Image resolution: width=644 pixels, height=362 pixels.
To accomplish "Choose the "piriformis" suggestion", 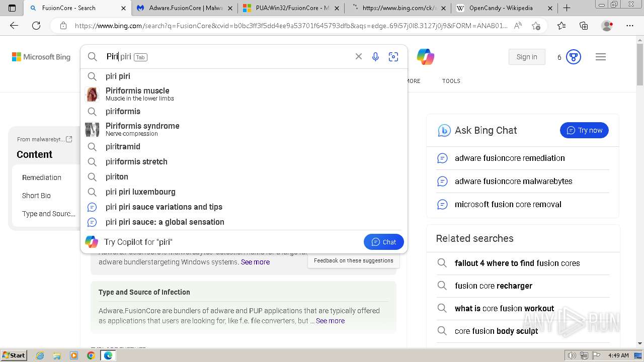I will [x=244, y=112].
